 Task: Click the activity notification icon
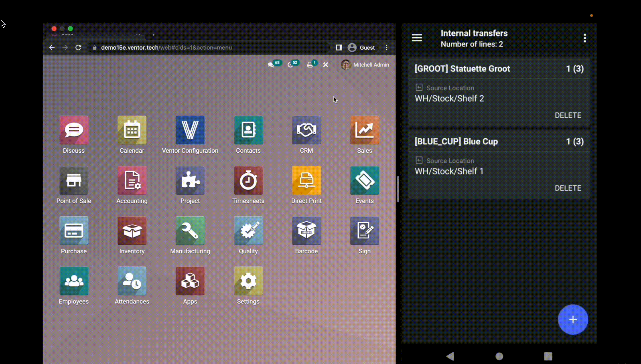(290, 65)
